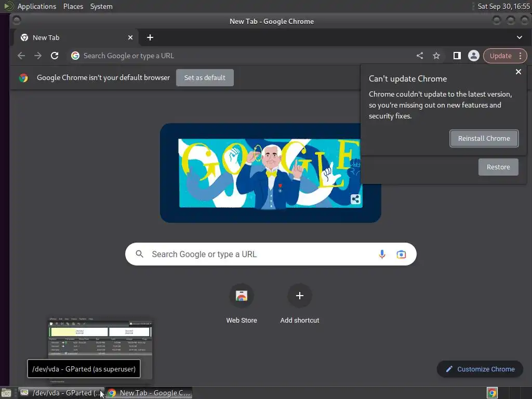
Task: Click the Update button in toolbar
Action: pos(500,56)
